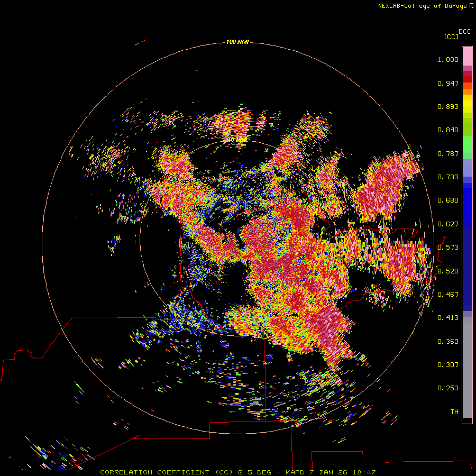
Task: Click the gray band in color legend
Action: click(x=467, y=368)
